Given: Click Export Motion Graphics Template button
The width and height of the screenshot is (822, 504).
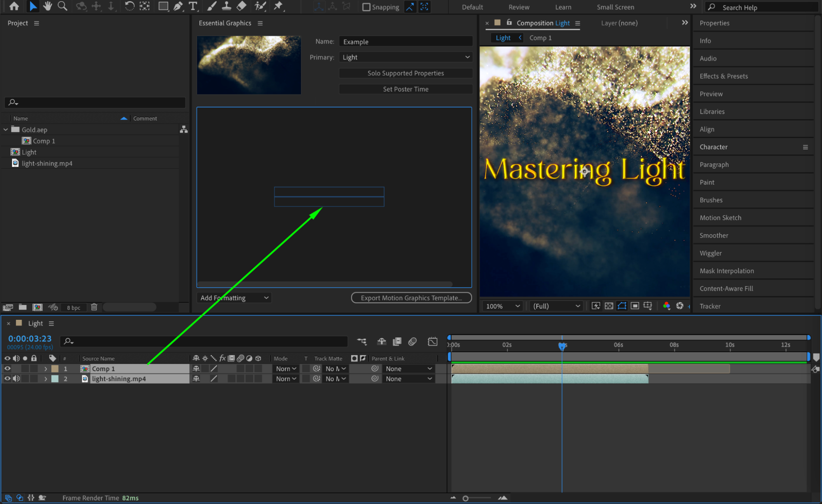Looking at the screenshot, I should pyautogui.click(x=411, y=298).
